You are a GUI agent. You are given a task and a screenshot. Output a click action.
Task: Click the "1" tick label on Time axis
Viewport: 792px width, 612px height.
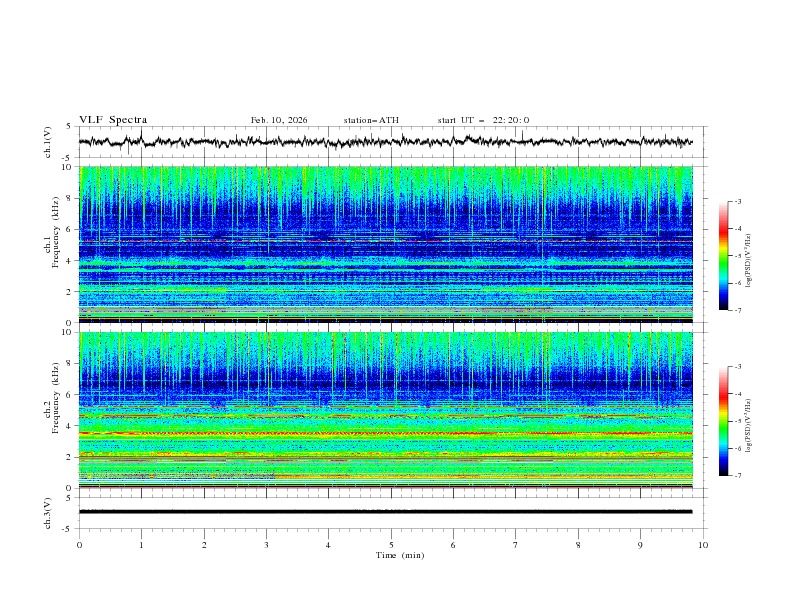point(141,545)
